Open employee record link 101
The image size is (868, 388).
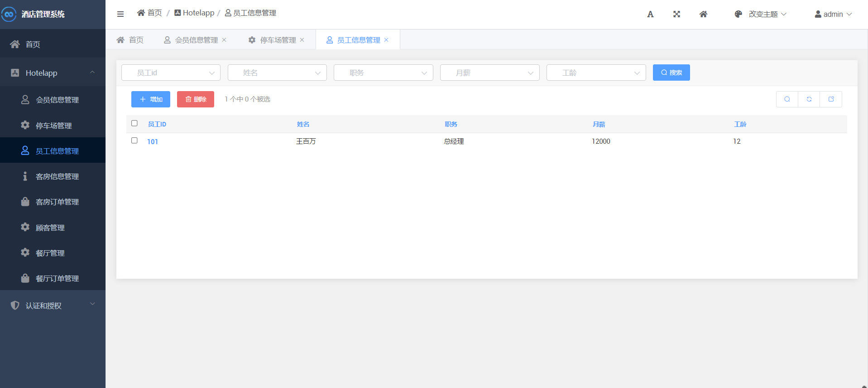pos(153,141)
